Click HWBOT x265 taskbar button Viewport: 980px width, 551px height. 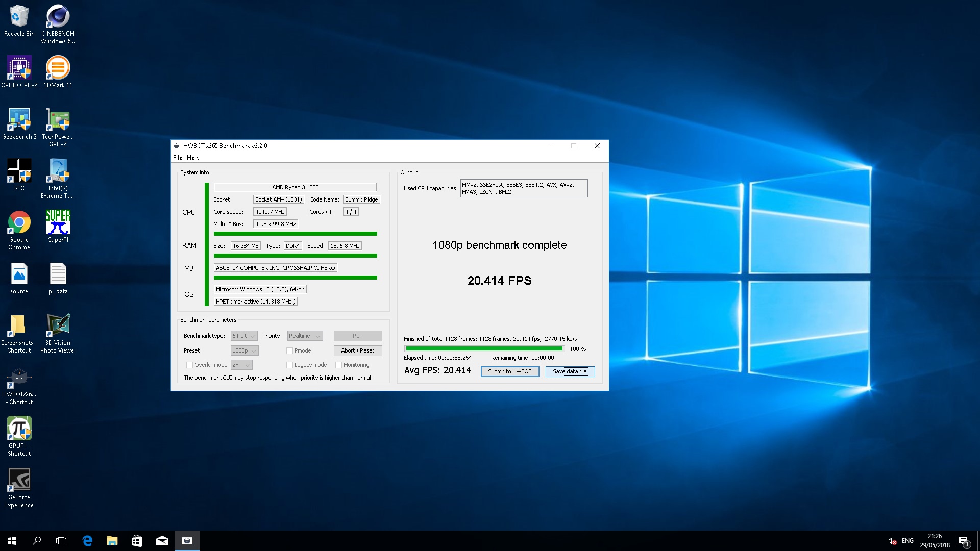(187, 541)
